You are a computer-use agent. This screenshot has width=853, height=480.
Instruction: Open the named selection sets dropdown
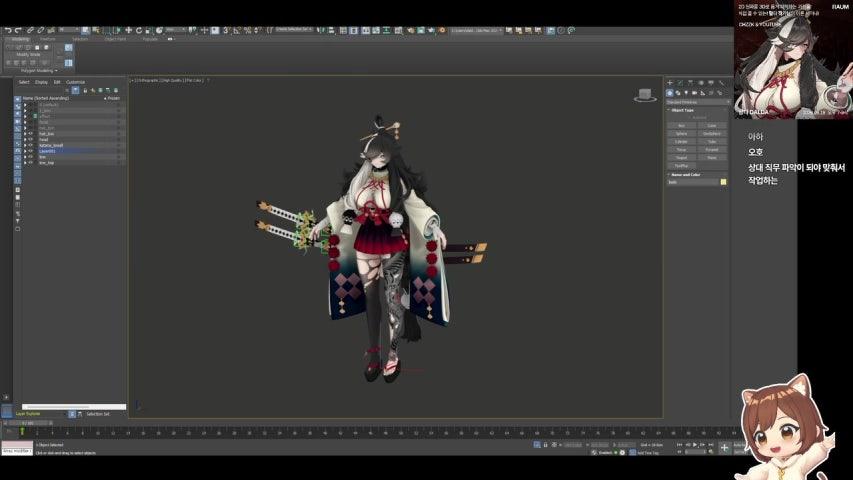click(295, 29)
